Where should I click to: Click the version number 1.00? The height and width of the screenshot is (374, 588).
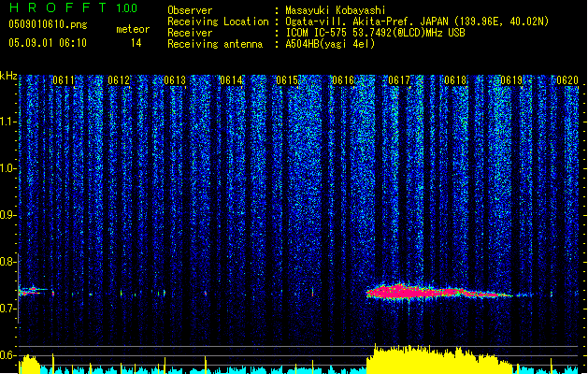pos(127,7)
